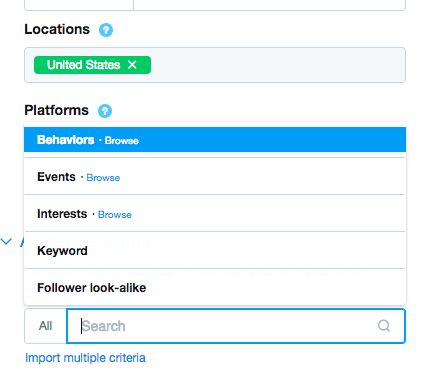Select the United States location tag
Viewport: 431px width, 385px height.
pos(84,65)
